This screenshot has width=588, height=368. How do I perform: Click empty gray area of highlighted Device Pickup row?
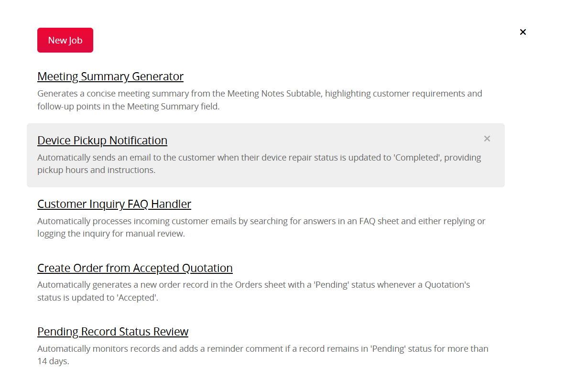(x=335, y=141)
